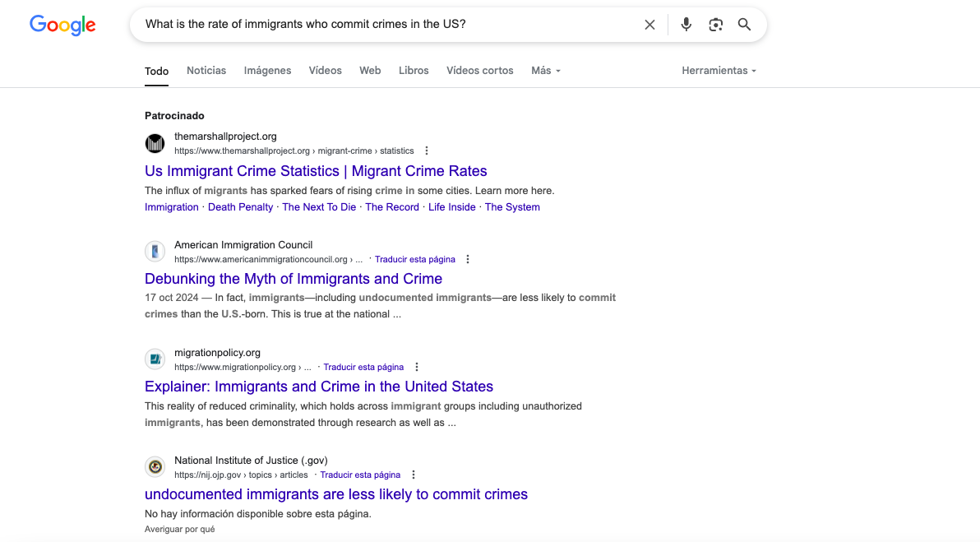Image resolution: width=980 pixels, height=542 pixels.
Task: Open 'Explainer: Immigrants and Crime in the United States'
Action: click(x=319, y=387)
